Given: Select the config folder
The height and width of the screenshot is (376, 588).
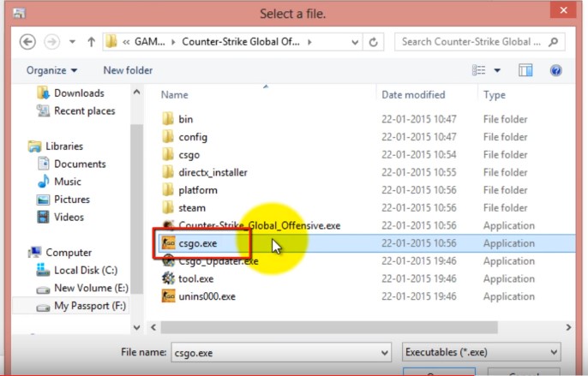Looking at the screenshot, I should [x=193, y=137].
